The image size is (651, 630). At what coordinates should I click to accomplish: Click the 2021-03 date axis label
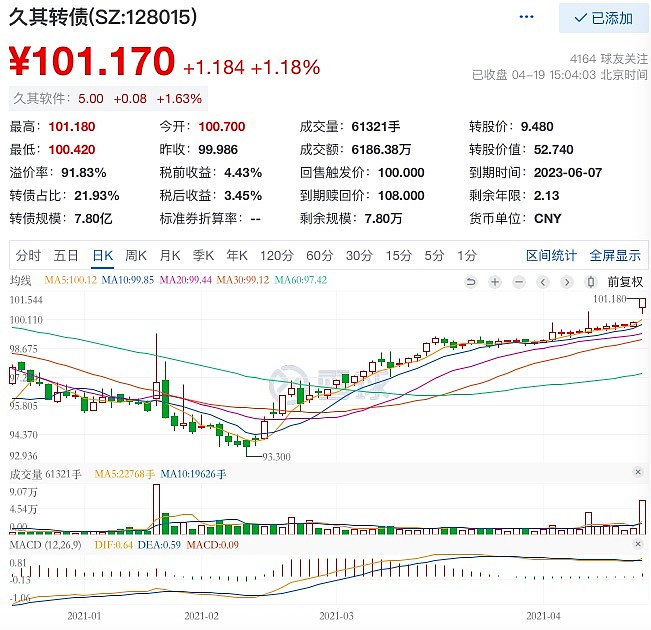pyautogui.click(x=336, y=616)
